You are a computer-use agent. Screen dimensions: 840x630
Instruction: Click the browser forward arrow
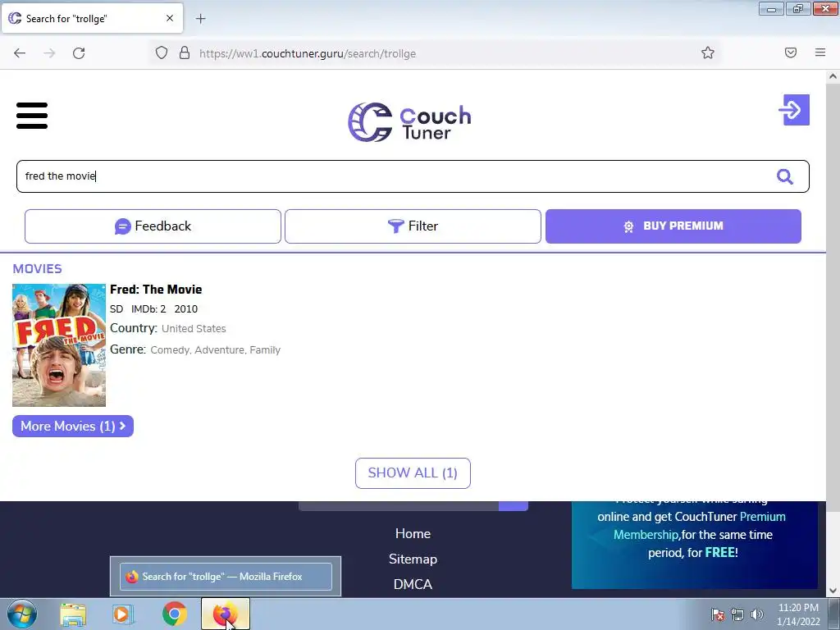click(x=49, y=53)
